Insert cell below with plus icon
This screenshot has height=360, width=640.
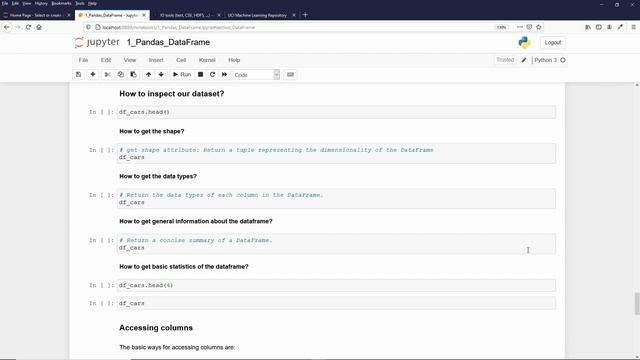[x=93, y=75]
